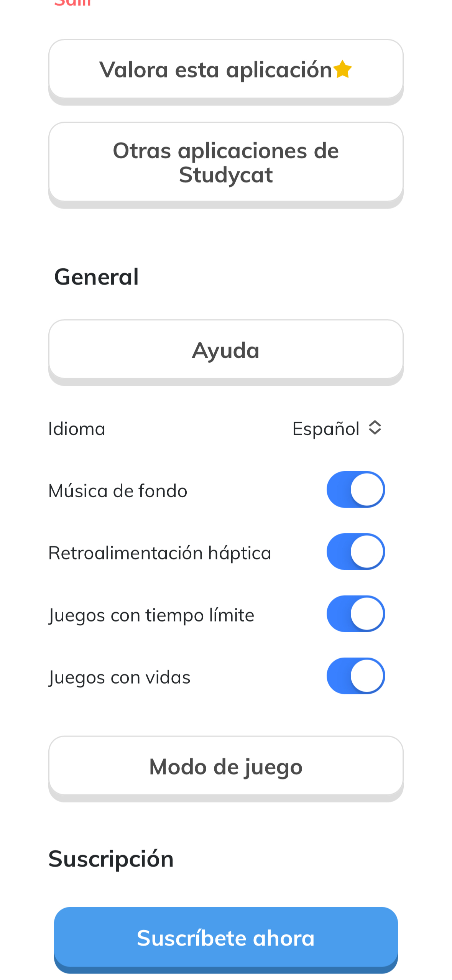Screen dimensions: 452x980
Task: Click the Música de fondo label
Action: 118,491
